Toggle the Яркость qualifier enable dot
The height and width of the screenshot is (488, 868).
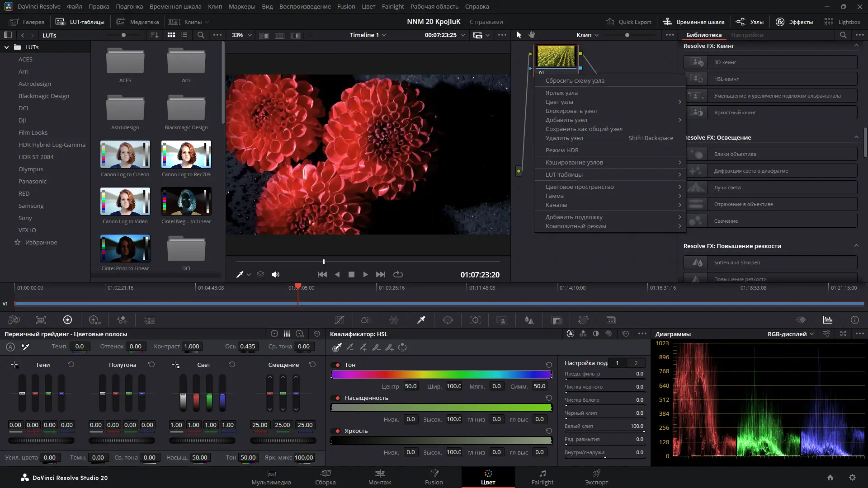[x=337, y=431]
